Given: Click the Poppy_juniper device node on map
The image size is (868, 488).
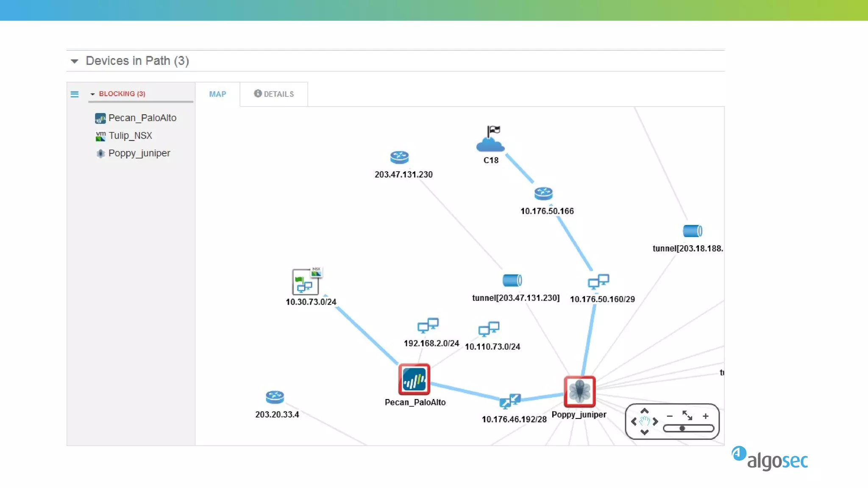Looking at the screenshot, I should coord(579,391).
